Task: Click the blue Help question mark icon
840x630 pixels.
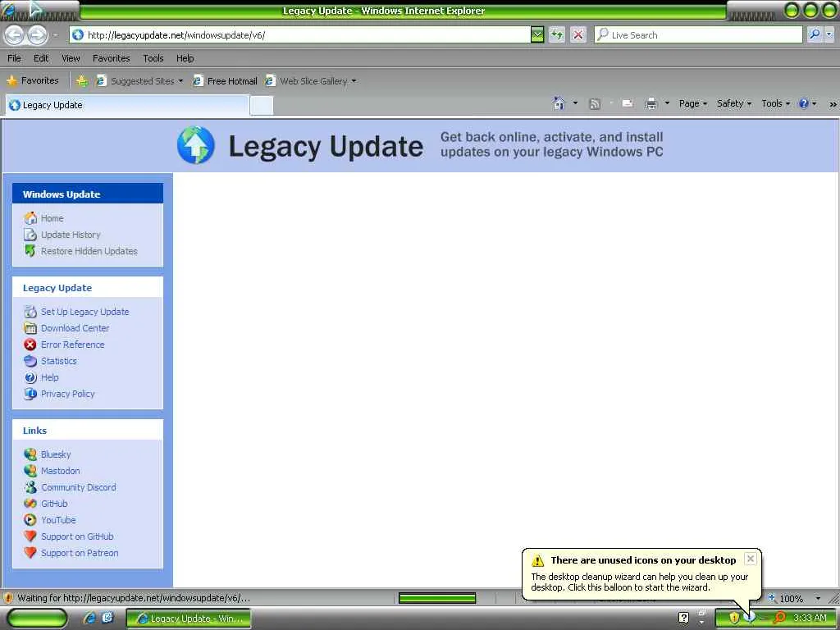Action: click(x=804, y=103)
